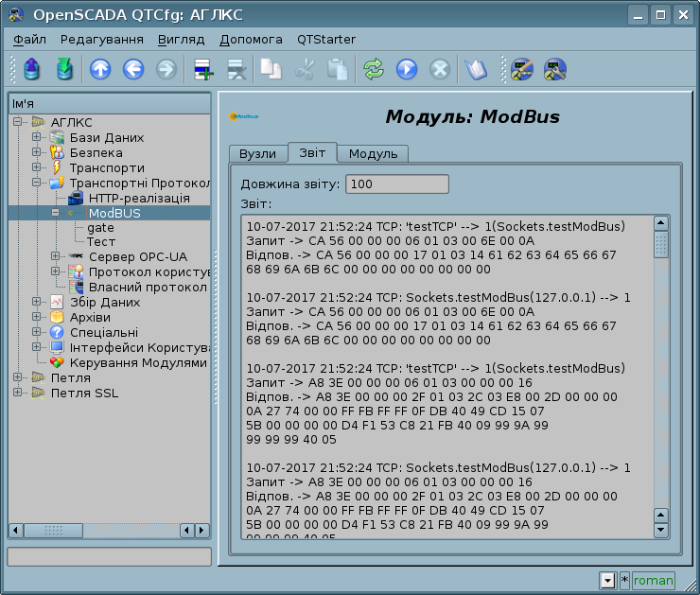Open the manual book icon
The image size is (700, 595).
tap(476, 69)
